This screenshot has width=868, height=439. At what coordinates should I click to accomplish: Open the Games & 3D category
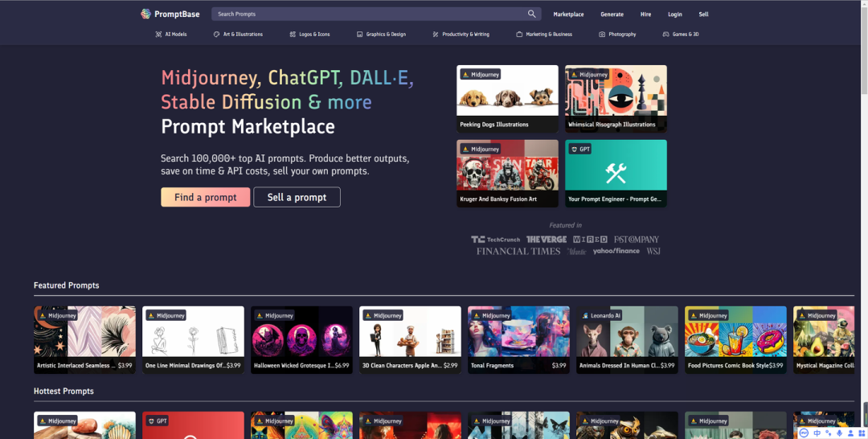coord(681,35)
